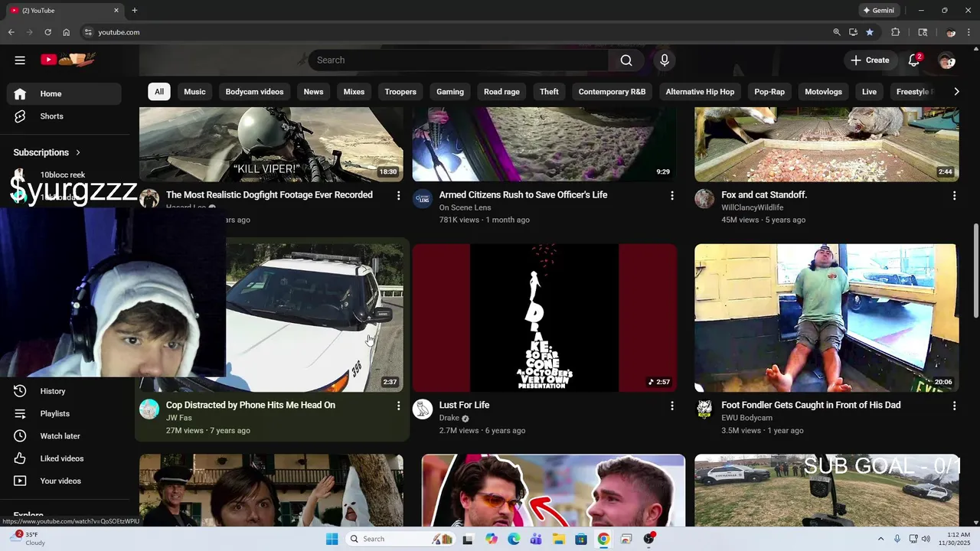The width and height of the screenshot is (980, 551).
Task: Show hidden system tray icons
Action: point(880,539)
